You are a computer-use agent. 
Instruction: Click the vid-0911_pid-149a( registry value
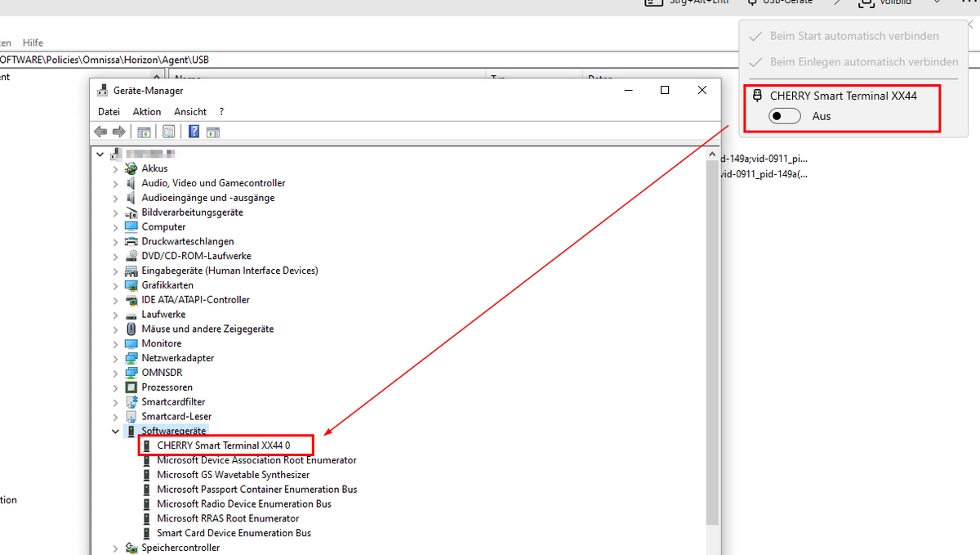click(x=764, y=174)
